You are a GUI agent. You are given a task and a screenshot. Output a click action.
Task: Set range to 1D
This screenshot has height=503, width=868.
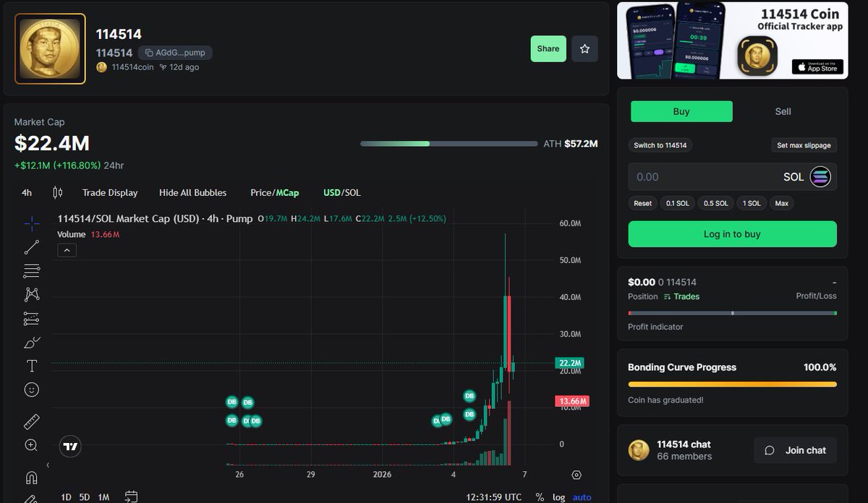click(66, 497)
